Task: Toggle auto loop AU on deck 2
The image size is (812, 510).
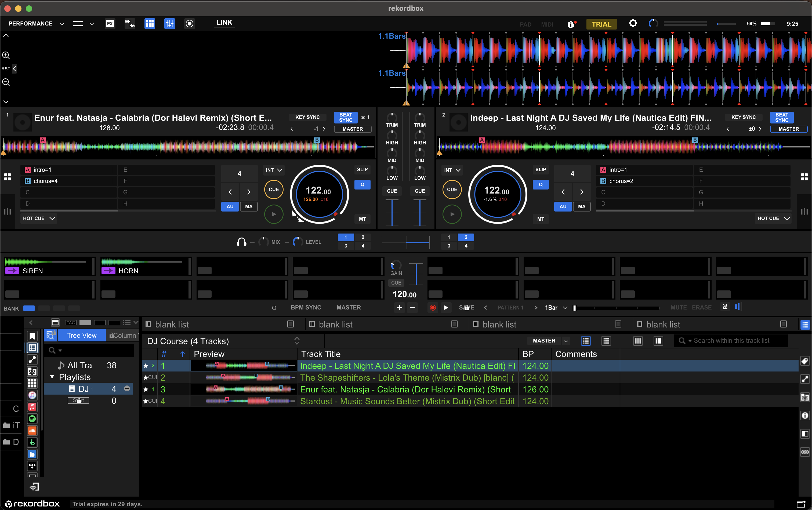Action: [563, 207]
